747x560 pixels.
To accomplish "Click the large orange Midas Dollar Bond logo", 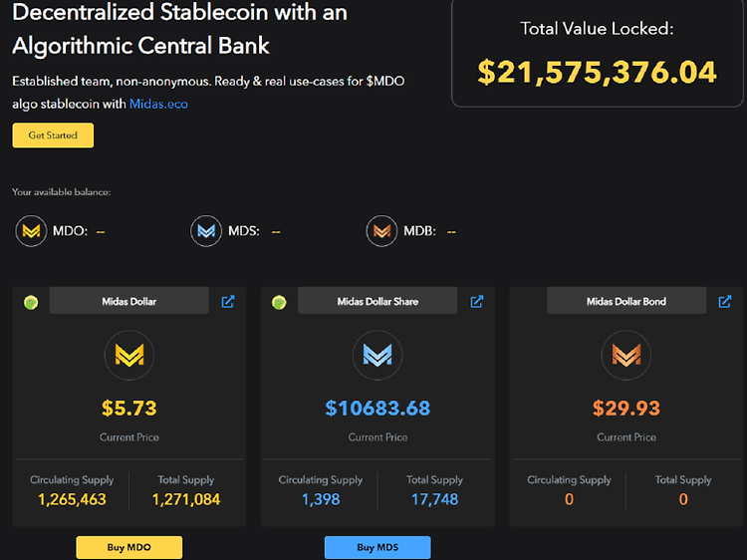I will tap(626, 355).
